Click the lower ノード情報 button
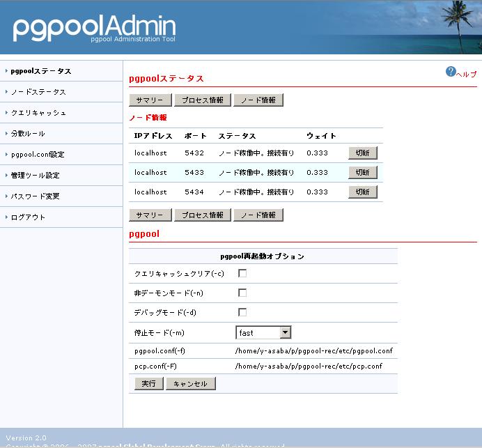Image resolution: width=482 pixels, height=448 pixels. [258, 215]
